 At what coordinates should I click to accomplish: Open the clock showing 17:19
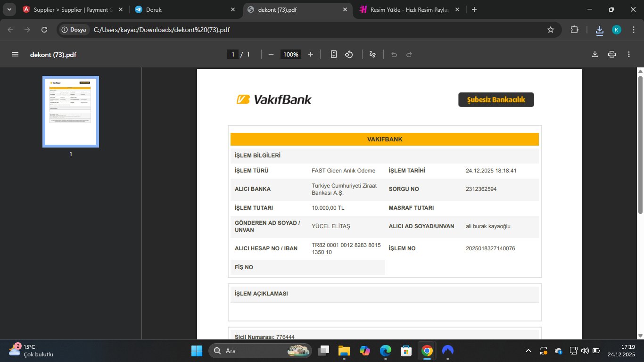[621, 351]
